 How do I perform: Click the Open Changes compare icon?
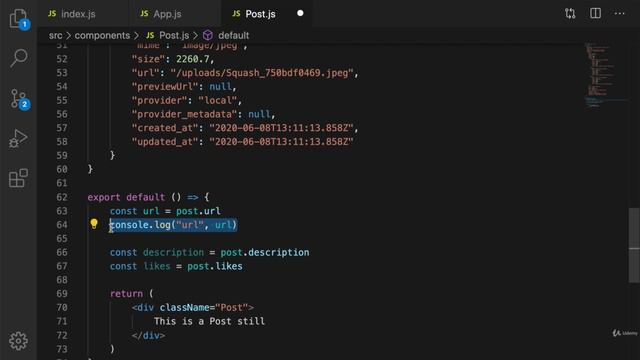(570, 13)
